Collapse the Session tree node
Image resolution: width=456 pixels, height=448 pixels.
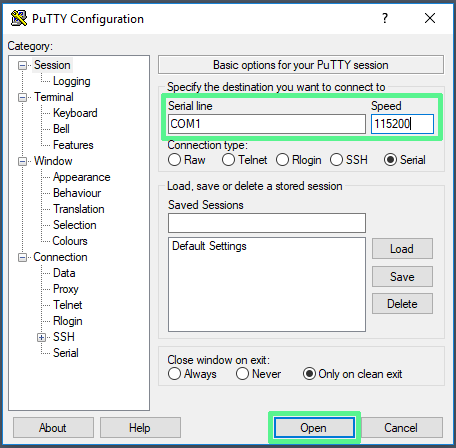coord(22,65)
